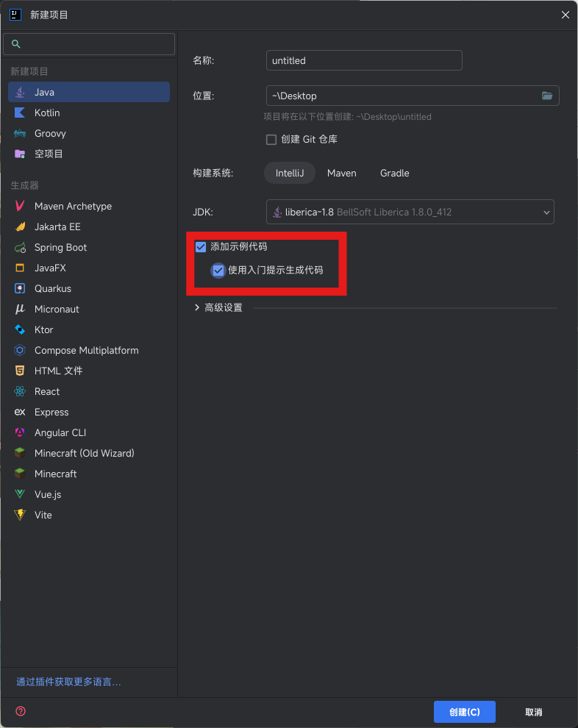The width and height of the screenshot is (578, 728).
Task: Select the Spring Boot generator
Action: click(89, 247)
